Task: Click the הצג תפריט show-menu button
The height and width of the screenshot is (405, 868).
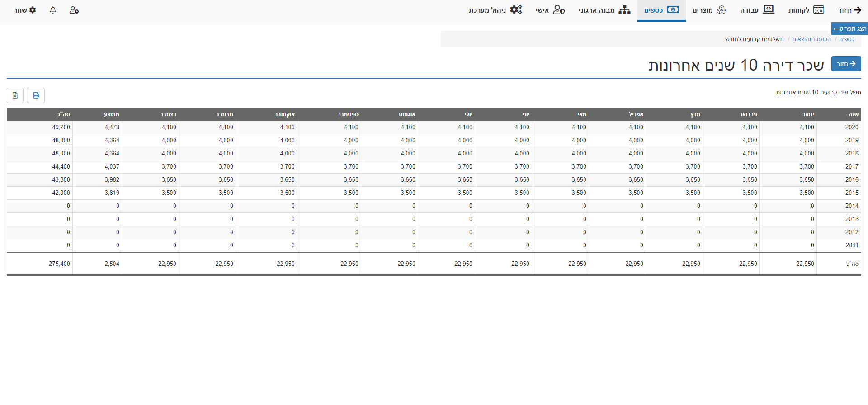Action: 849,28
